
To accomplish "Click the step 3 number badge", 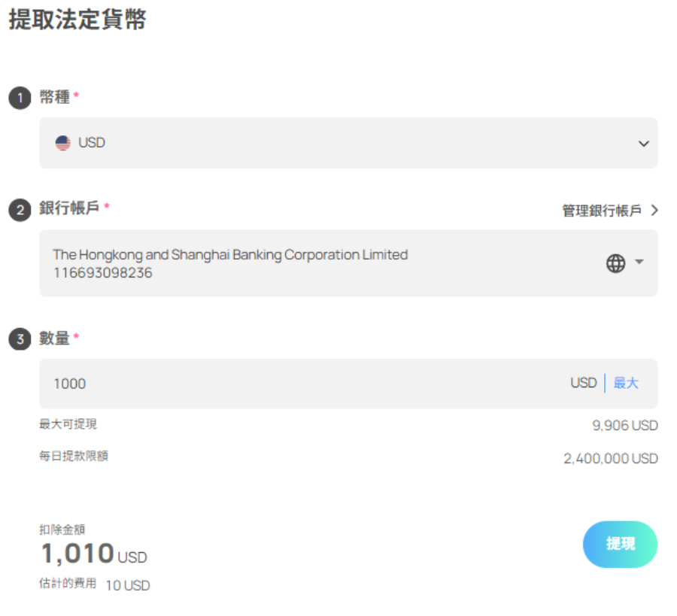I will pyautogui.click(x=20, y=339).
